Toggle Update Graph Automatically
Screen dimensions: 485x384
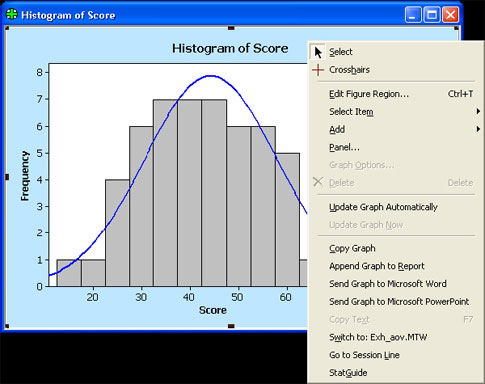click(395, 207)
